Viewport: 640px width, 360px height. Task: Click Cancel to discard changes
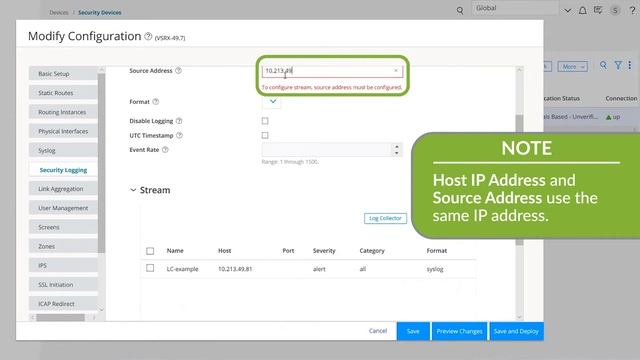pyautogui.click(x=378, y=331)
